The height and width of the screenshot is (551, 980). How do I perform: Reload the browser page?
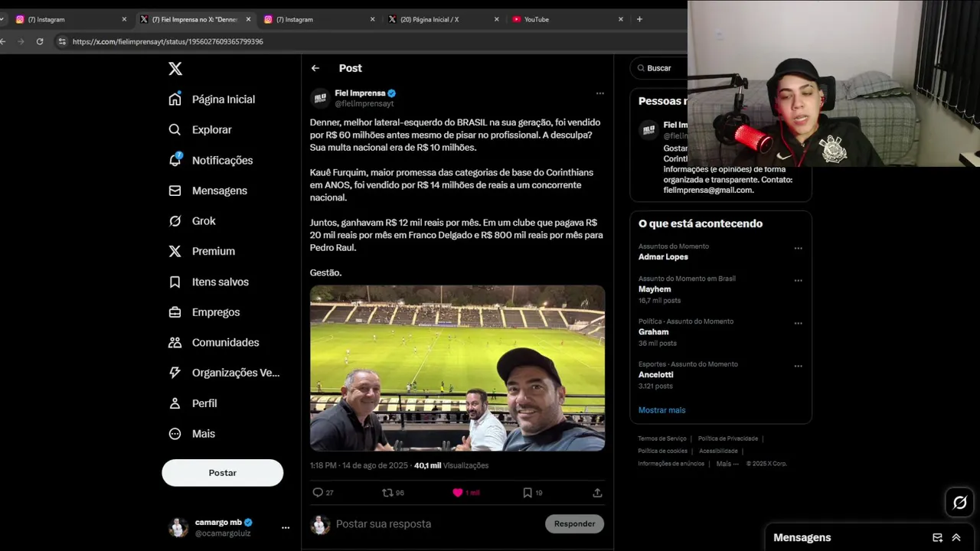coord(40,41)
